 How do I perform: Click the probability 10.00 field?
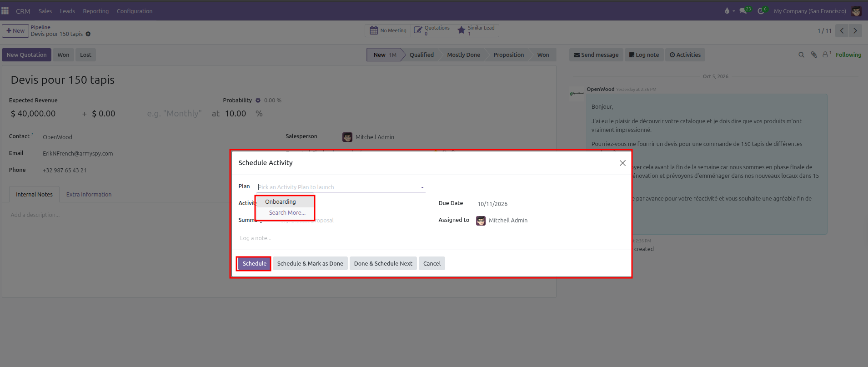[x=236, y=114]
